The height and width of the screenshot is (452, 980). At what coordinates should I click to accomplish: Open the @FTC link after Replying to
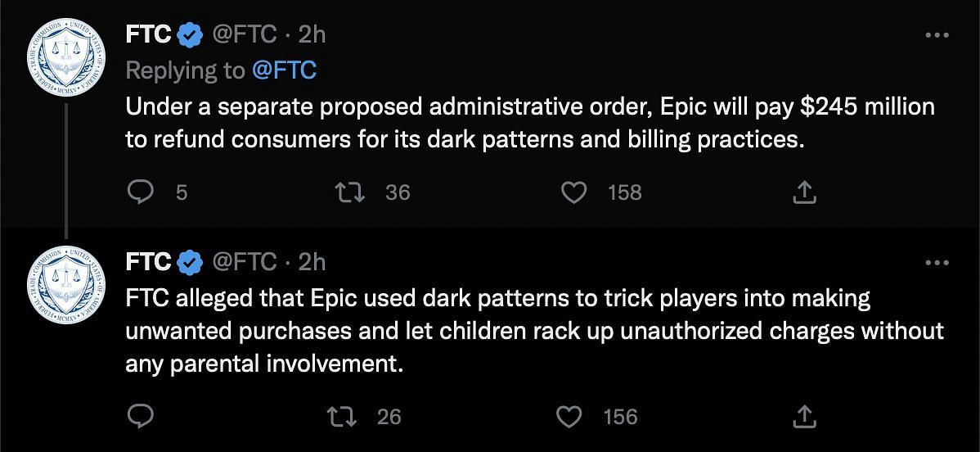coord(284,70)
